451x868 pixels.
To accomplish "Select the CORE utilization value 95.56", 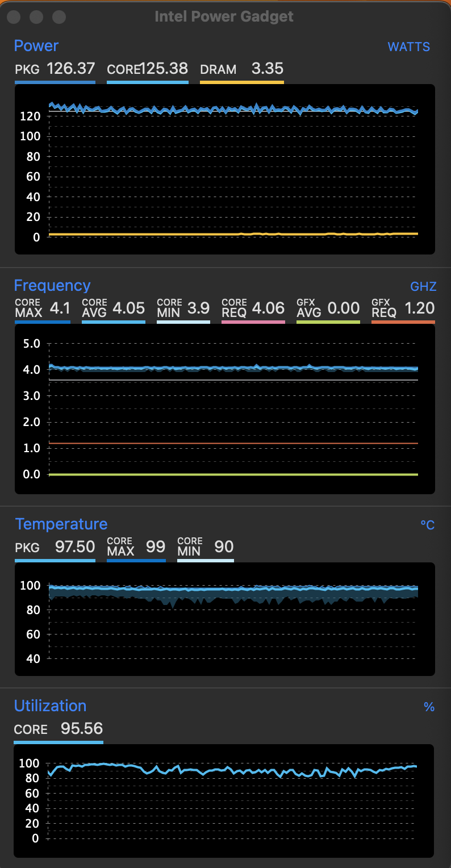I will click(82, 729).
